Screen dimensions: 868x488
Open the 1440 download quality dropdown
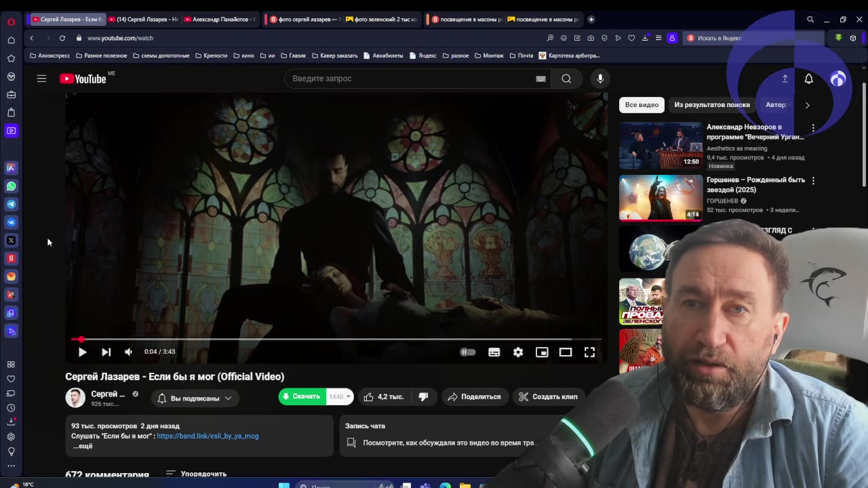pos(340,396)
